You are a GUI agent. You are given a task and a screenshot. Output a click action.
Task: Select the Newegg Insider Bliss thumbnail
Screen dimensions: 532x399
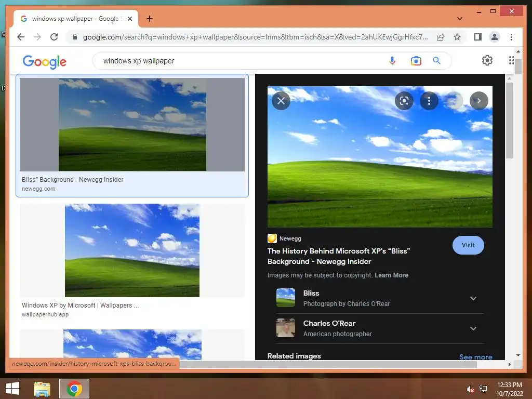pyautogui.click(x=132, y=125)
